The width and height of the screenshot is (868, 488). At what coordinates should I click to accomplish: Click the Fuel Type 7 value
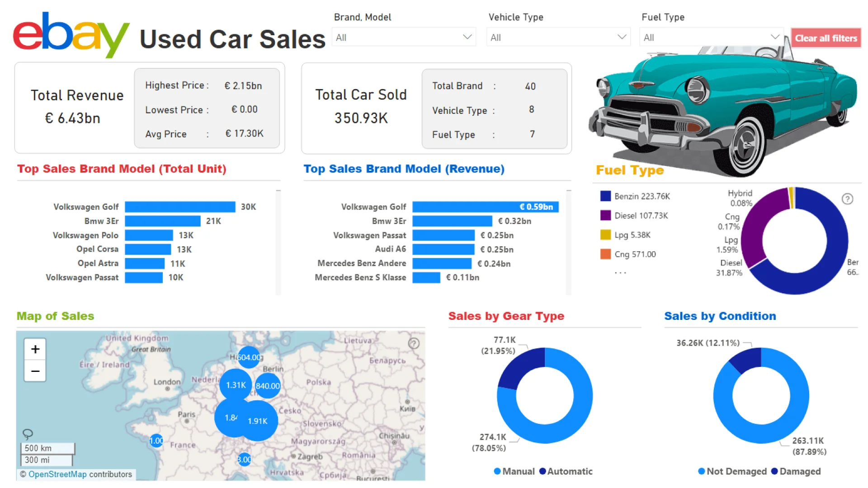coord(532,134)
